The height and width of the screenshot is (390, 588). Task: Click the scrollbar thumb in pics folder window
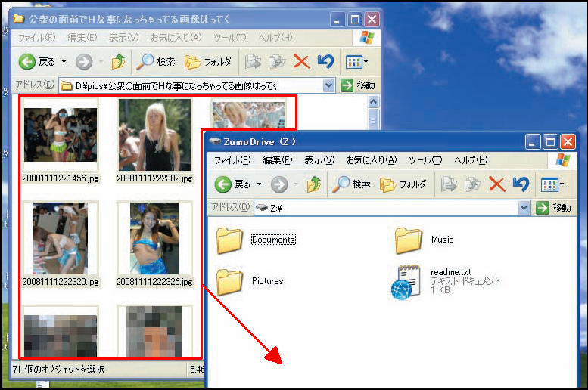click(x=373, y=119)
